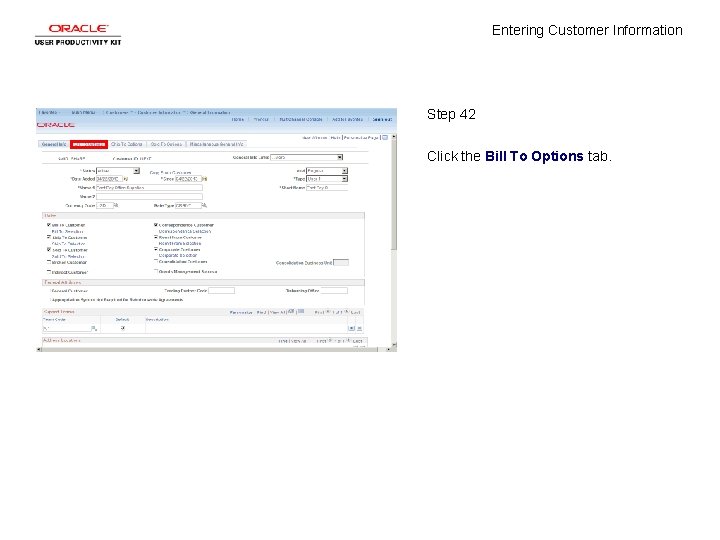
Task: Click the Name 2 input field
Action: point(149,197)
